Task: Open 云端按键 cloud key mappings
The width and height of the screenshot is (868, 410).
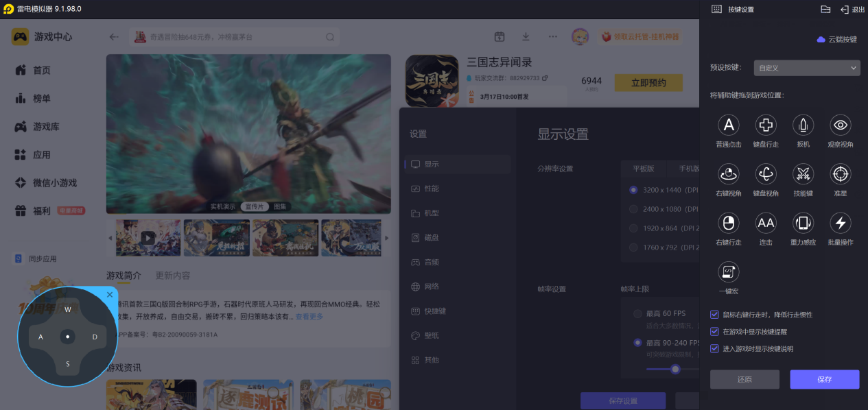Action: coord(836,40)
